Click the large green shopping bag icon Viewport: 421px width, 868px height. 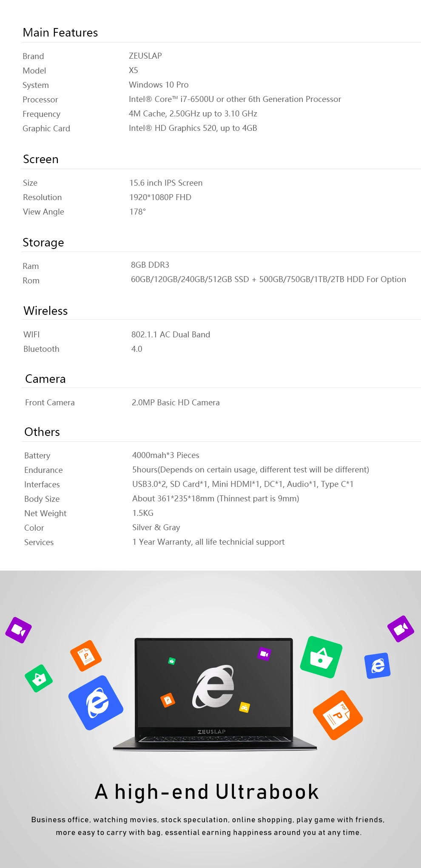pyautogui.click(x=321, y=657)
